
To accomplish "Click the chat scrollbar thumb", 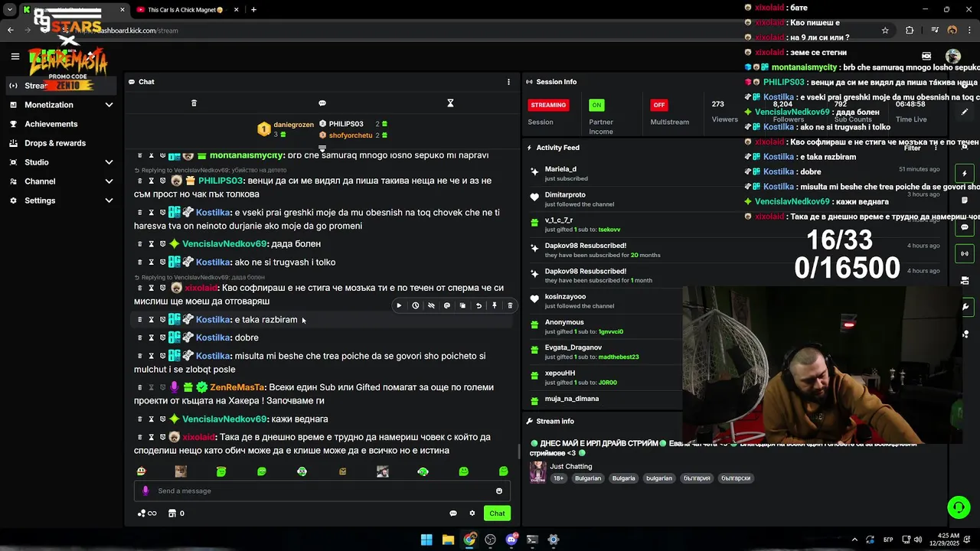I will [518, 452].
